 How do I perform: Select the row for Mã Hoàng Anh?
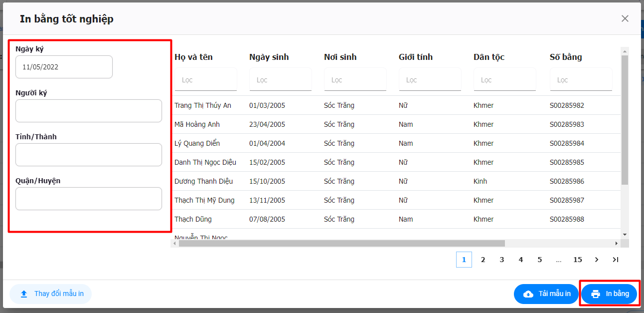(x=197, y=124)
